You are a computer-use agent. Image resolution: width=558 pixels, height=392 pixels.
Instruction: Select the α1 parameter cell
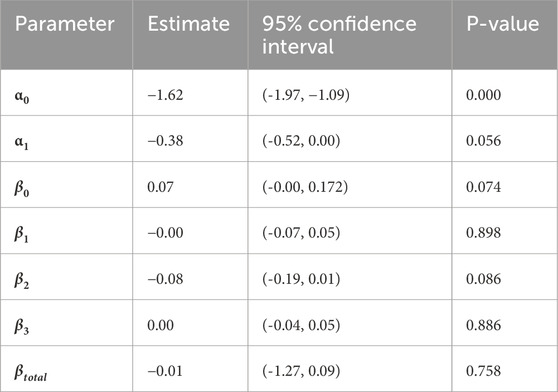click(x=21, y=142)
